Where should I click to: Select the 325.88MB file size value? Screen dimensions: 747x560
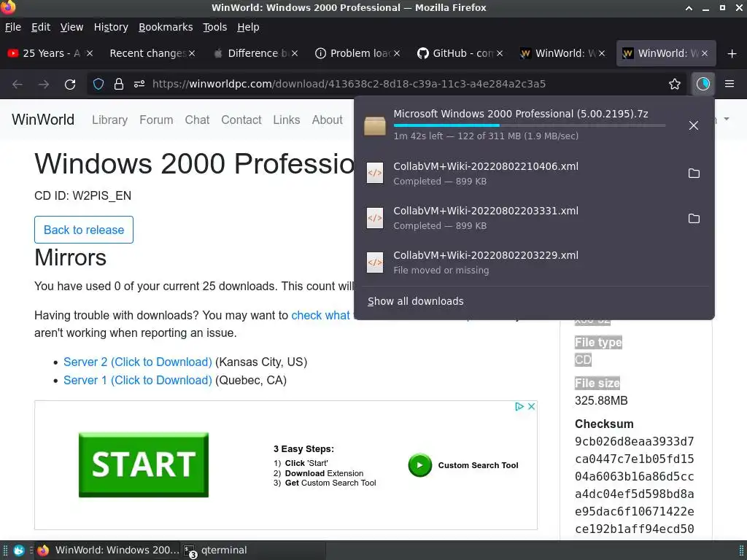coord(601,400)
